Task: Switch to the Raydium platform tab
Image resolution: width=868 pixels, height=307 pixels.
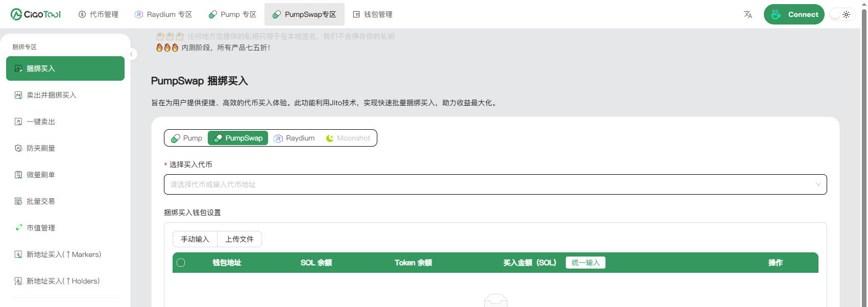Action: point(295,138)
